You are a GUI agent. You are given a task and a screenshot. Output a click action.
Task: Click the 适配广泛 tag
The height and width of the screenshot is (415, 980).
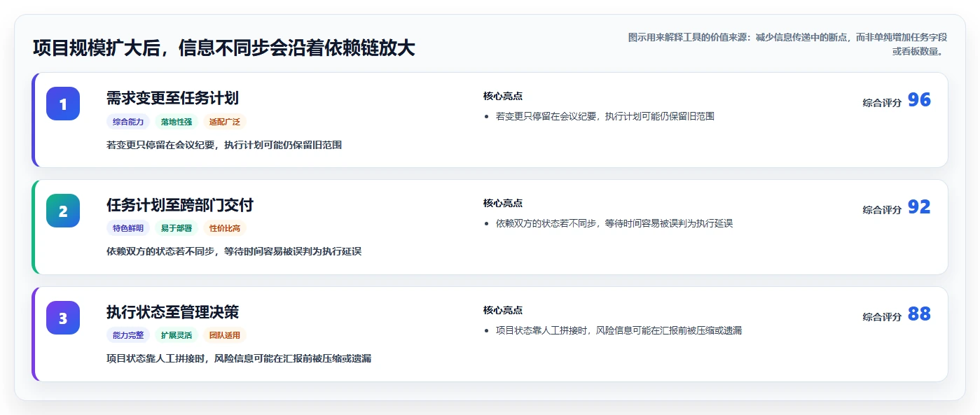click(225, 122)
